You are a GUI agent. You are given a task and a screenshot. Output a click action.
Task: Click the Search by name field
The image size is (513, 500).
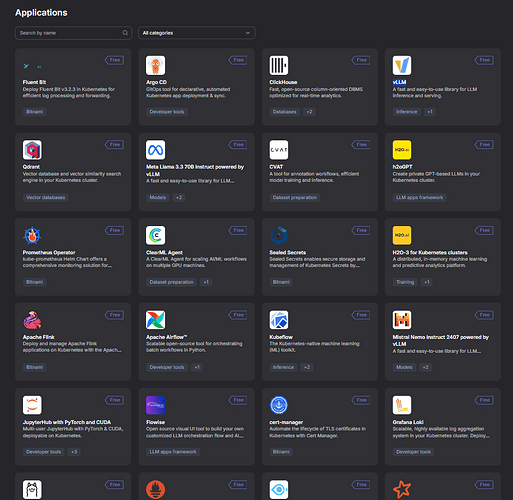73,33
